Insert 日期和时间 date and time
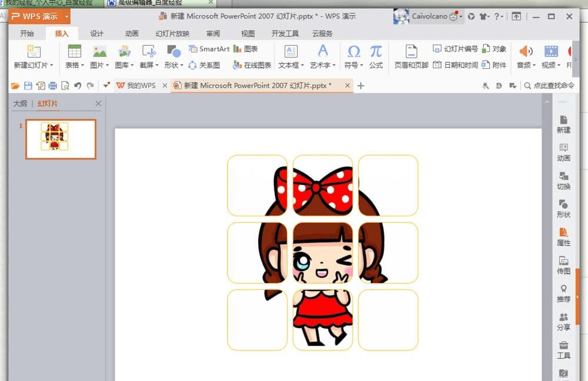The width and height of the screenshot is (588, 381). tap(456, 65)
